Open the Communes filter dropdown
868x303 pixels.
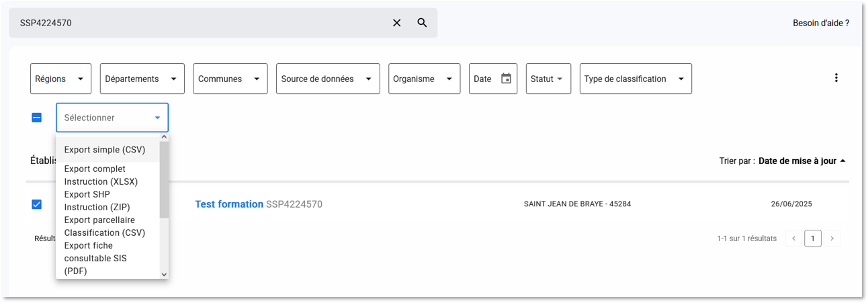[x=230, y=79]
